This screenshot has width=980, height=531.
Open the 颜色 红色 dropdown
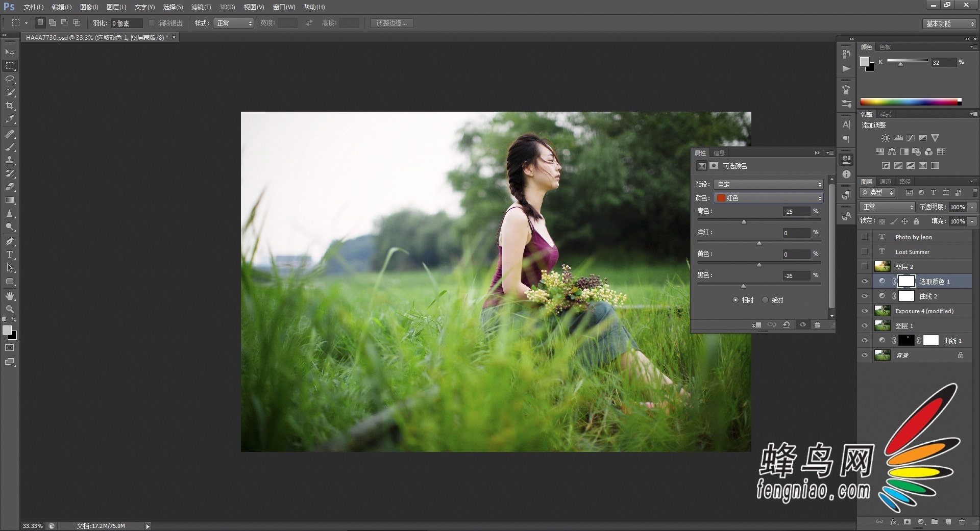[x=769, y=198]
